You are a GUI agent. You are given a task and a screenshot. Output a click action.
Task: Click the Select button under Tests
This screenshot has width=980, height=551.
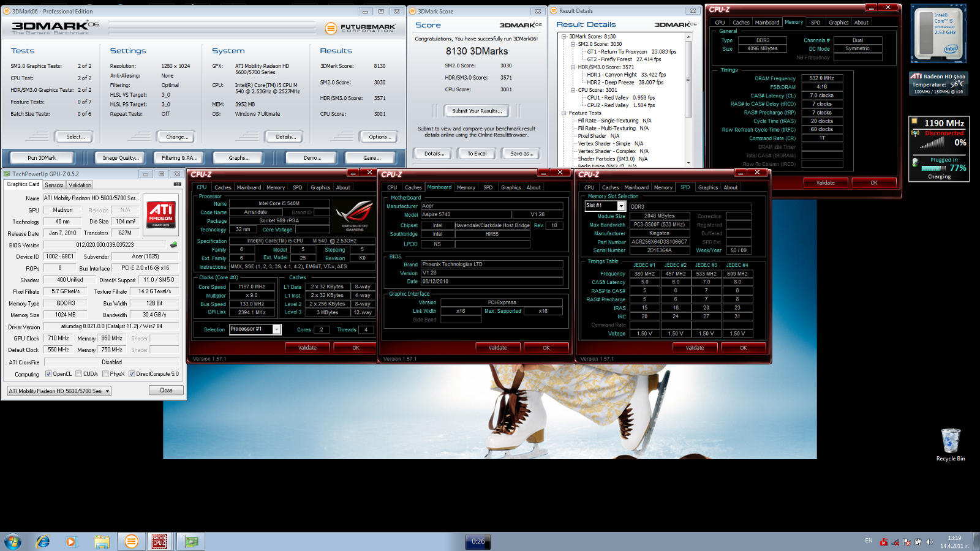tap(75, 137)
